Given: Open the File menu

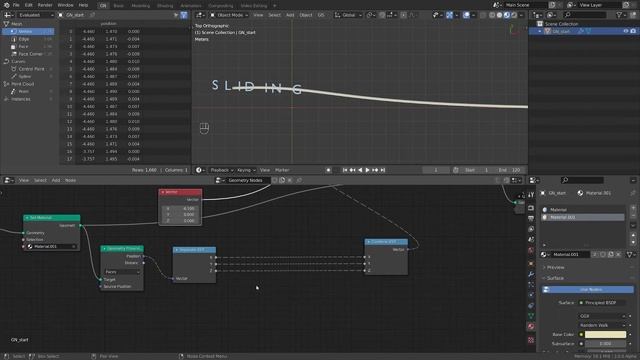Looking at the screenshot, I should click(x=16, y=5).
